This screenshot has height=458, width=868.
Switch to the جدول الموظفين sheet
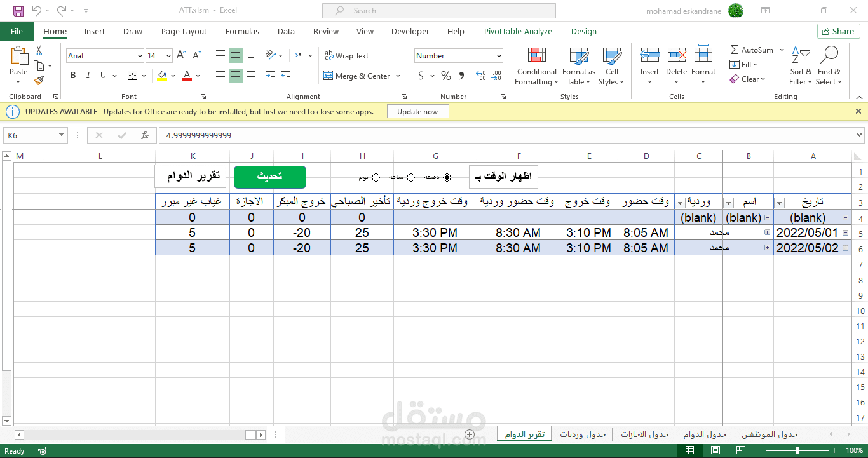[x=770, y=434]
